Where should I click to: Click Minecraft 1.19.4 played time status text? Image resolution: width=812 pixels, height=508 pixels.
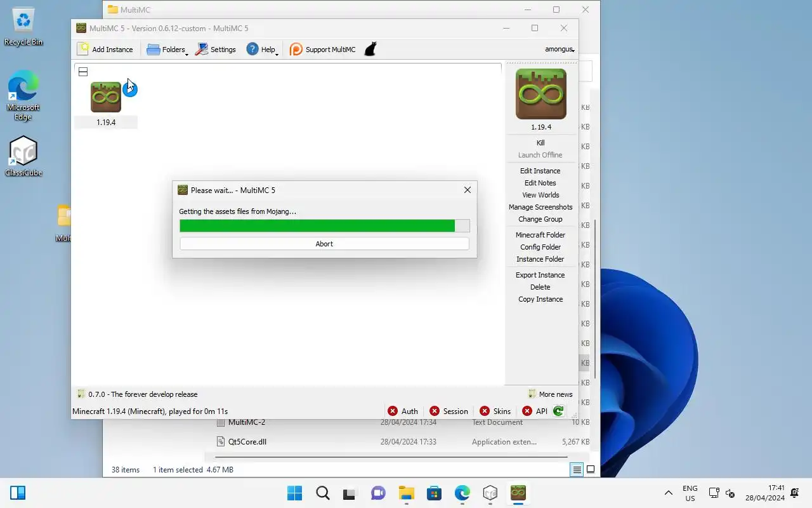(x=150, y=411)
